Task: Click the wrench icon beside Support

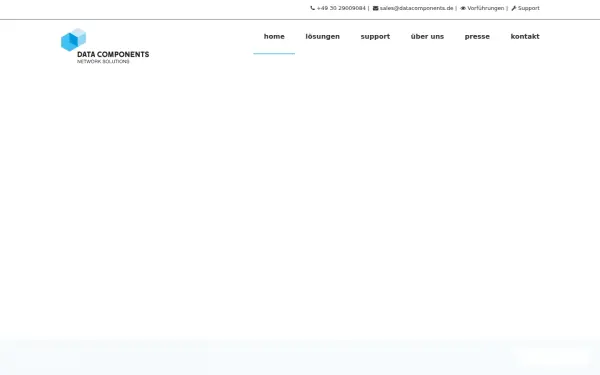Action: pos(514,8)
